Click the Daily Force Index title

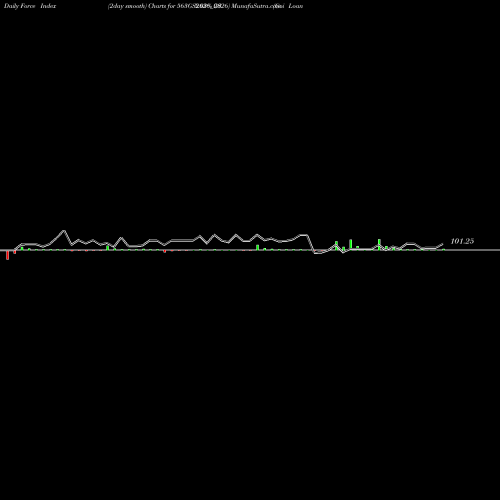(30, 6)
